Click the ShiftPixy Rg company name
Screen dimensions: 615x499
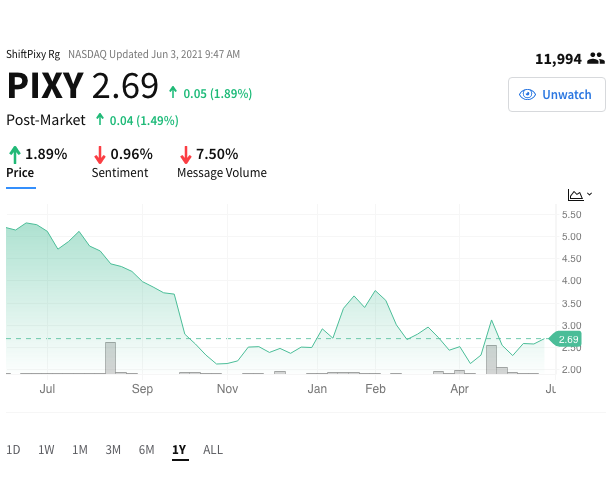[x=33, y=54]
